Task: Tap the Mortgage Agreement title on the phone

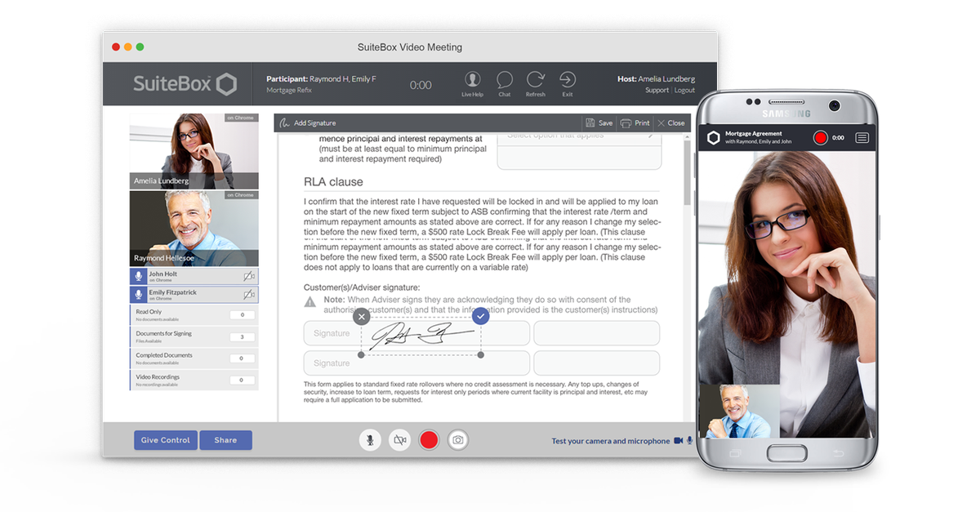Action: coord(754,133)
